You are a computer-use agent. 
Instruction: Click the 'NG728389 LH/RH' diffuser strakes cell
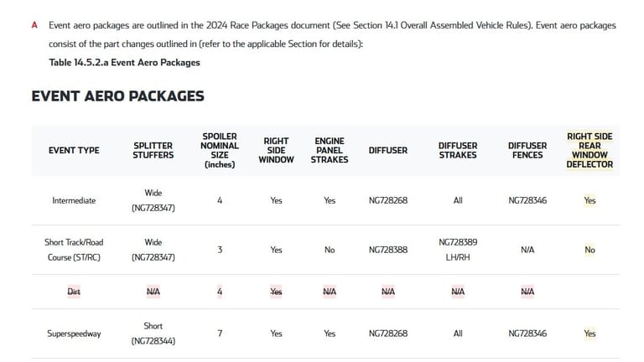pos(458,250)
